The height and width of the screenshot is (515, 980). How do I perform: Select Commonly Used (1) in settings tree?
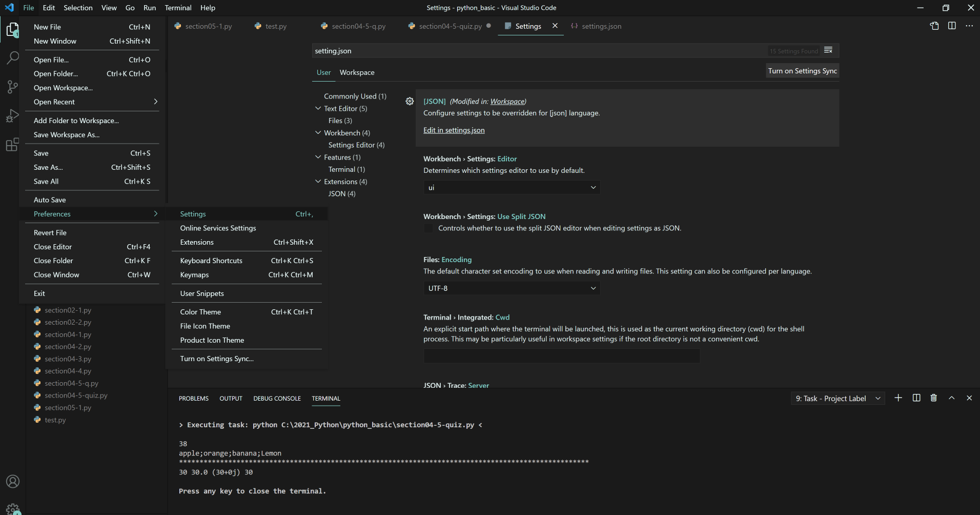click(x=355, y=96)
